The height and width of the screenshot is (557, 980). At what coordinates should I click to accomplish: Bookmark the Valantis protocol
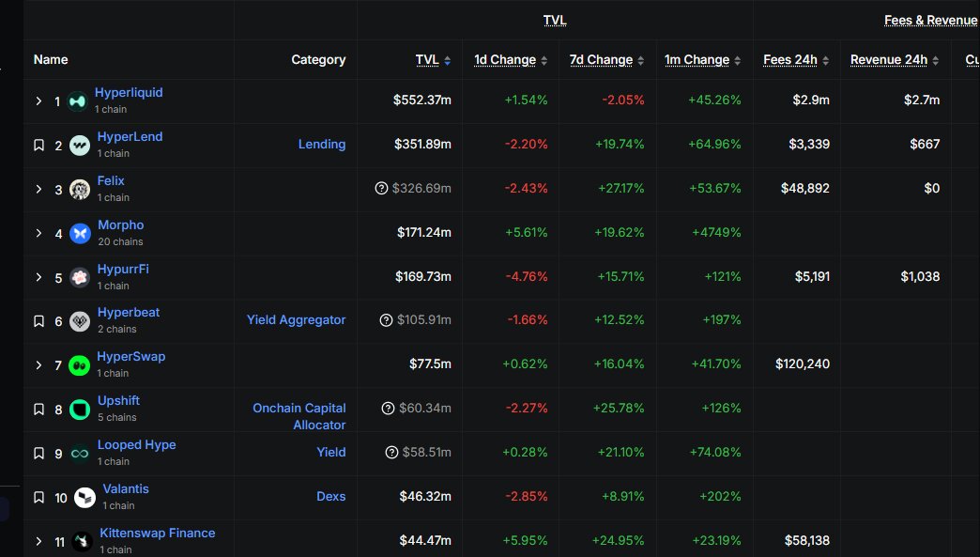click(x=38, y=498)
